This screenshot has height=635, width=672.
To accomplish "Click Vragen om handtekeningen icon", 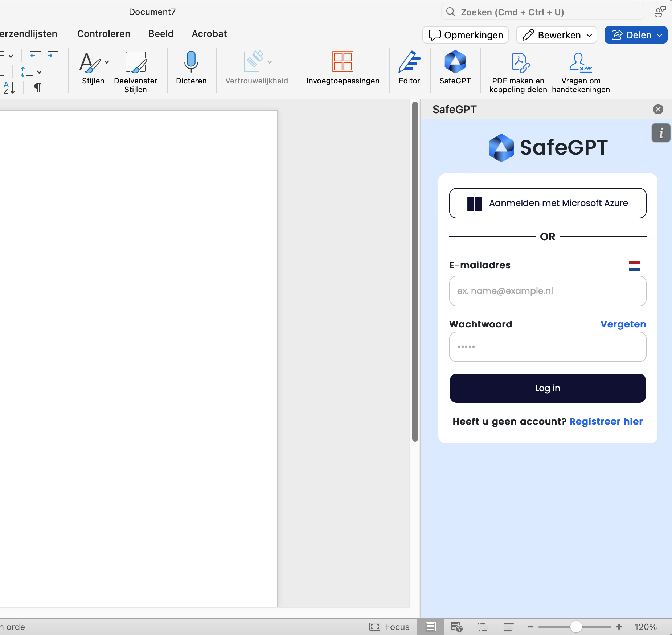I will 580,63.
